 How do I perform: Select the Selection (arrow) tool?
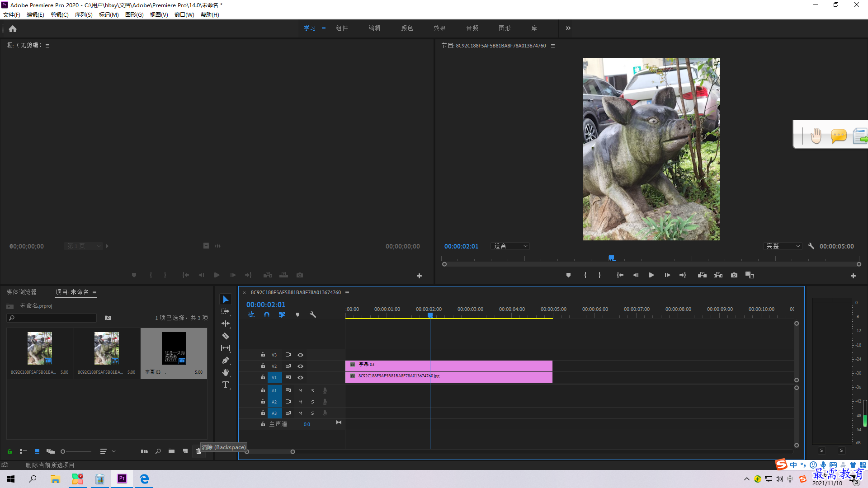click(x=226, y=300)
